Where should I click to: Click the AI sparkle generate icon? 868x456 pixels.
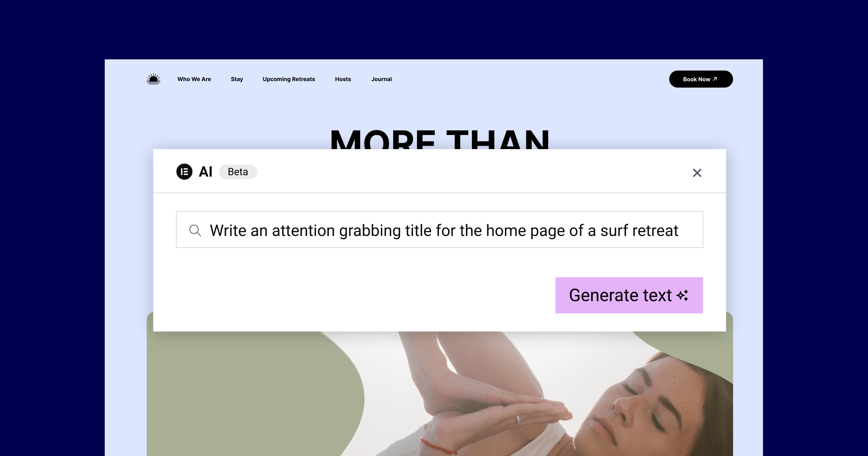pyautogui.click(x=684, y=295)
